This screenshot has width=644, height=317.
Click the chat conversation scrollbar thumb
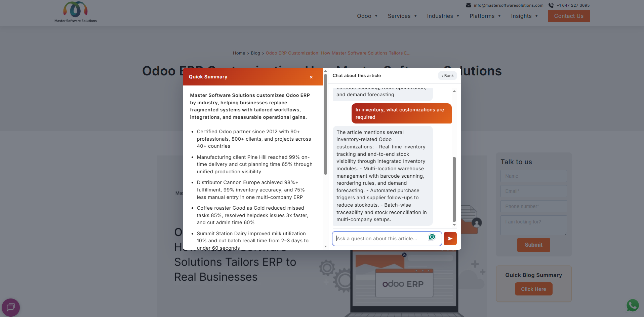point(454,189)
